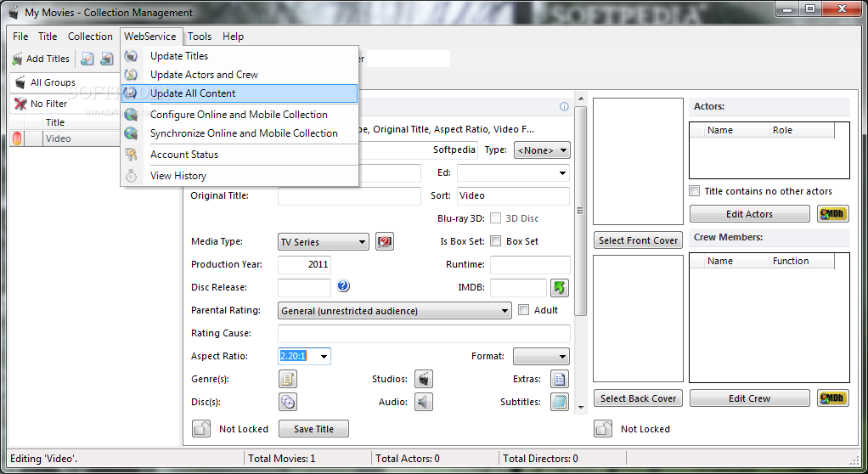Click the View History stopwatch icon
The height and width of the screenshot is (474, 868).
(131, 176)
